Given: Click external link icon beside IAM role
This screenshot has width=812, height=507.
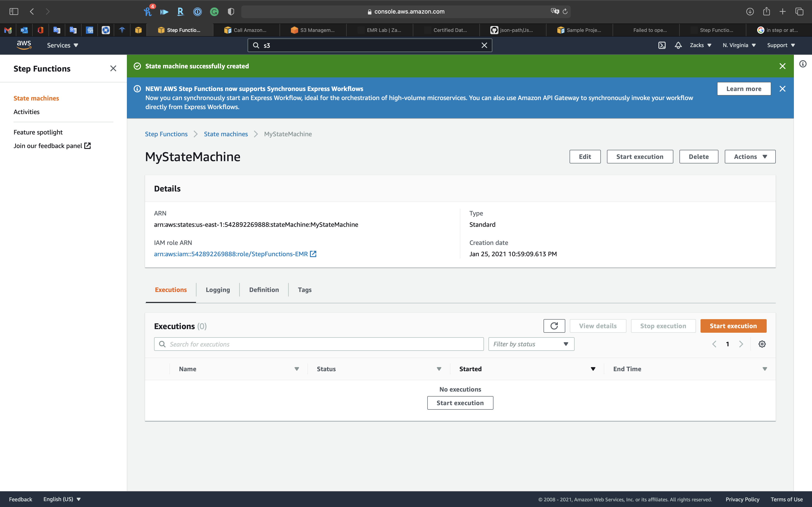Looking at the screenshot, I should click(x=313, y=254).
